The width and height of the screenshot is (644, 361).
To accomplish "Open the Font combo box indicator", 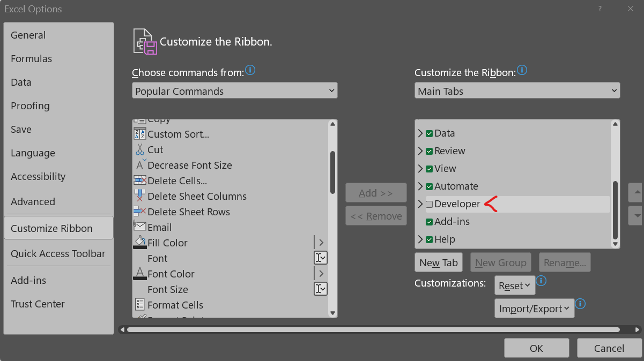I will pos(321,258).
